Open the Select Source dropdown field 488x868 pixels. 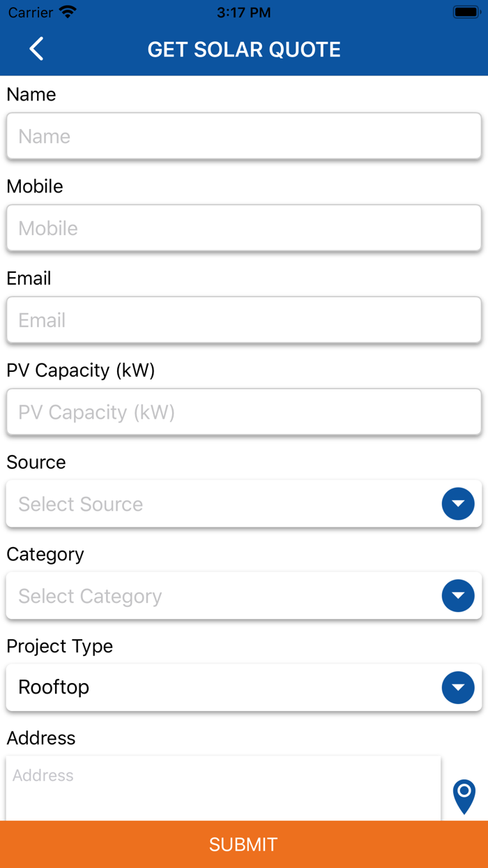[x=223, y=504]
